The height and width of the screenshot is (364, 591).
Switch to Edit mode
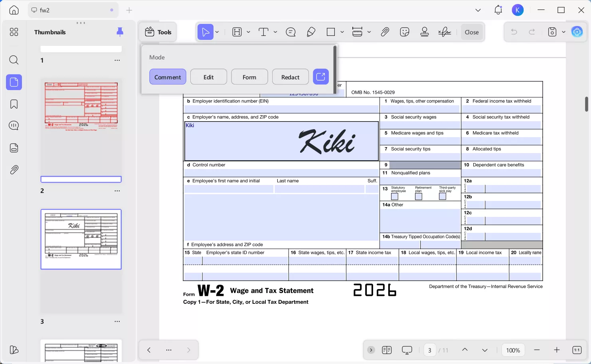point(208,77)
